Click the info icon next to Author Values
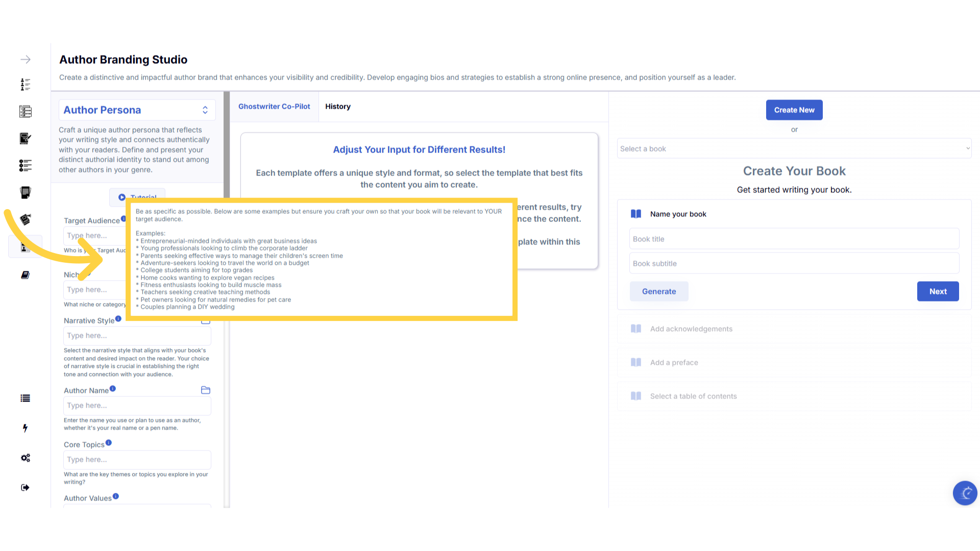 click(116, 496)
